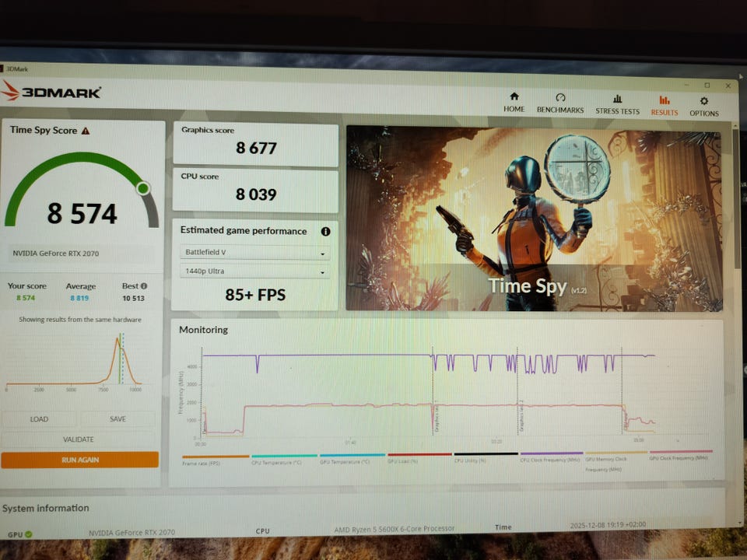The height and width of the screenshot is (560, 747).
Task: Click the Graphics score value 8 677
Action: 256,148
